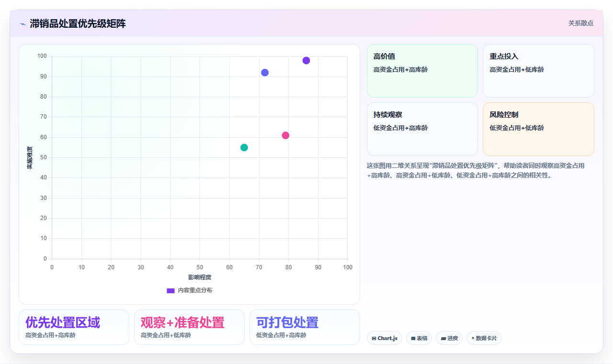The width and height of the screenshot is (613, 364).
Task: Click the 关系散点 label in header
Action: click(581, 23)
